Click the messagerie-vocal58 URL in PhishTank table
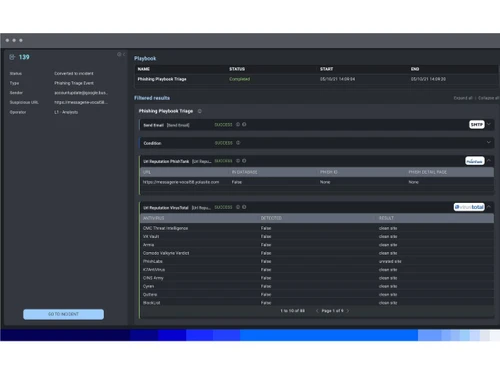Screen dimensions: 500x375 pos(181,182)
